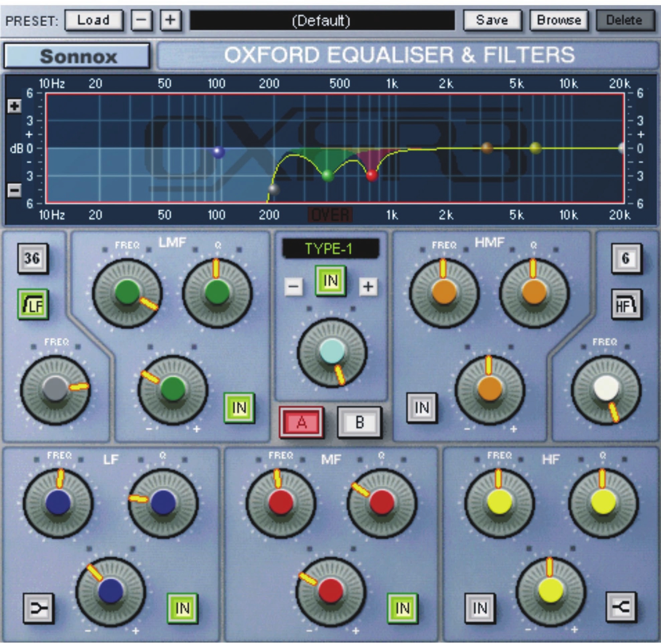661x644 pixels.
Task: Click the red MF FREQ knob
Action: click(281, 504)
